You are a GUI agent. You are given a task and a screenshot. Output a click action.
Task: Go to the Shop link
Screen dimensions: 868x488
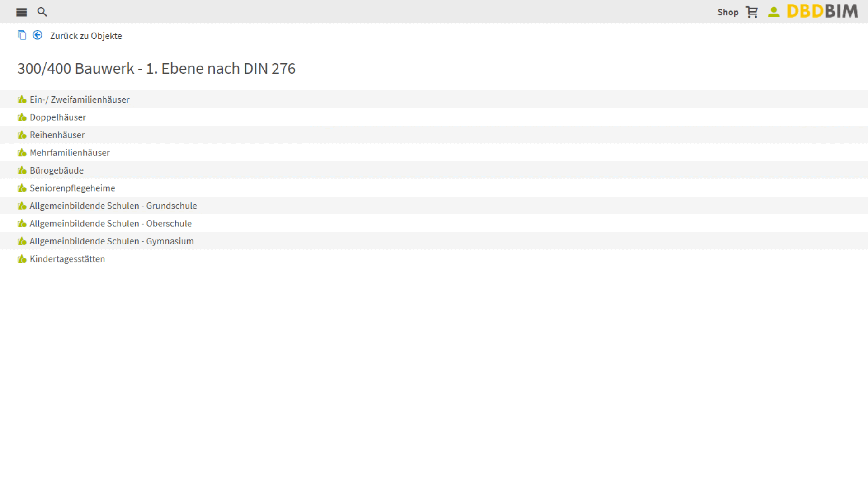tap(727, 12)
